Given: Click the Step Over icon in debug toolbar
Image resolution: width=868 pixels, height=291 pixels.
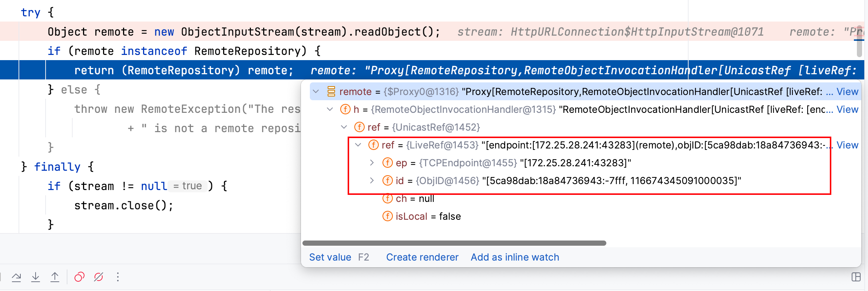Looking at the screenshot, I should click(16, 277).
